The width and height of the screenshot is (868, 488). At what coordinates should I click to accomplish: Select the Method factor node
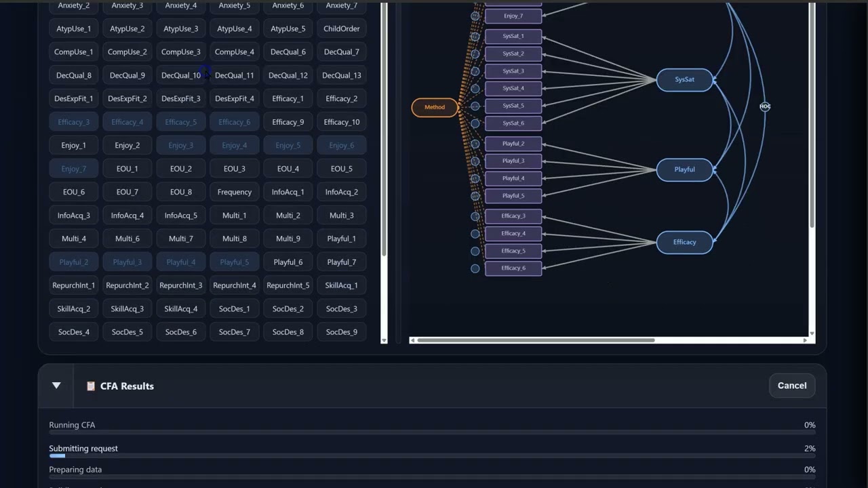pos(435,107)
